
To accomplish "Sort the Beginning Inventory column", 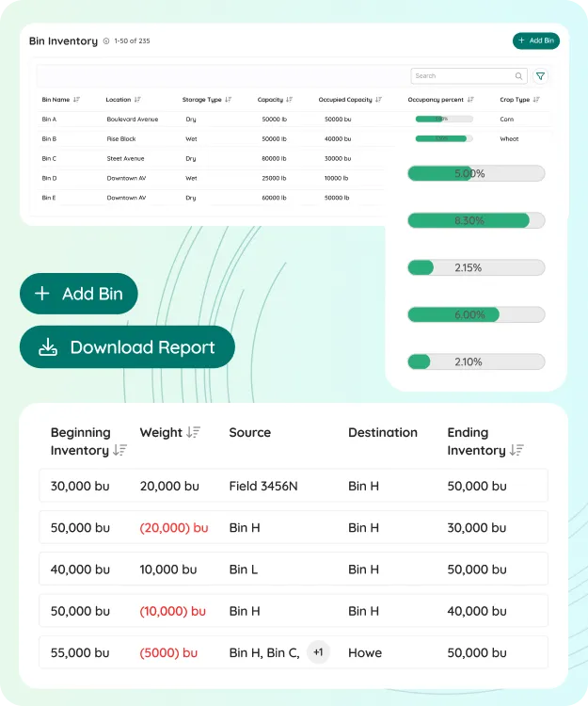I will click(119, 451).
